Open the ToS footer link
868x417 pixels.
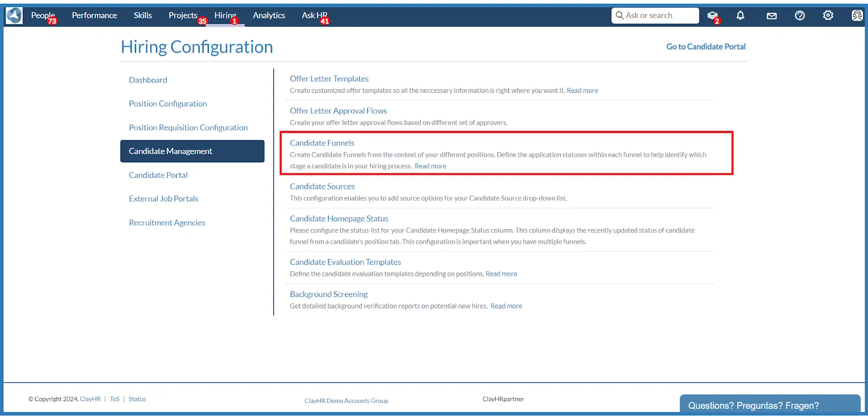pos(114,399)
